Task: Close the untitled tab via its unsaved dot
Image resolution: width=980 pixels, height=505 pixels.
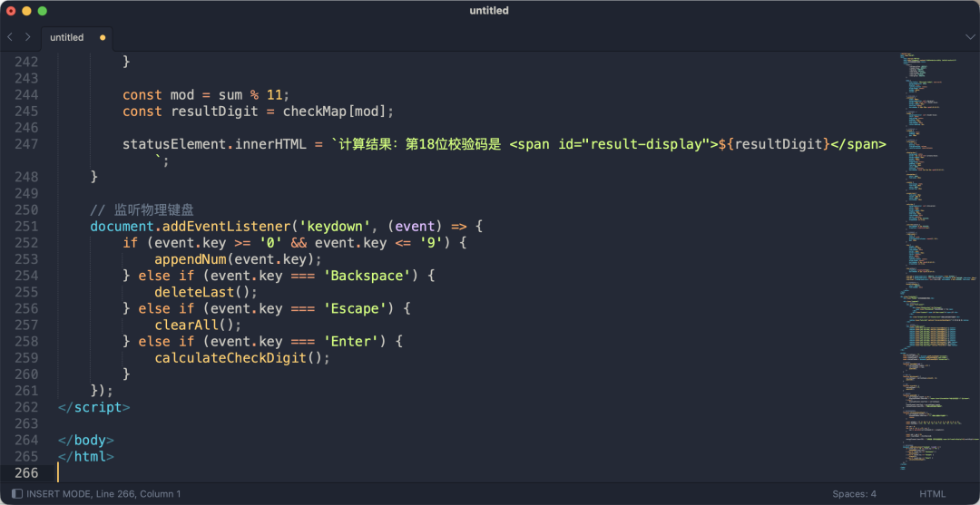Action: click(x=102, y=38)
